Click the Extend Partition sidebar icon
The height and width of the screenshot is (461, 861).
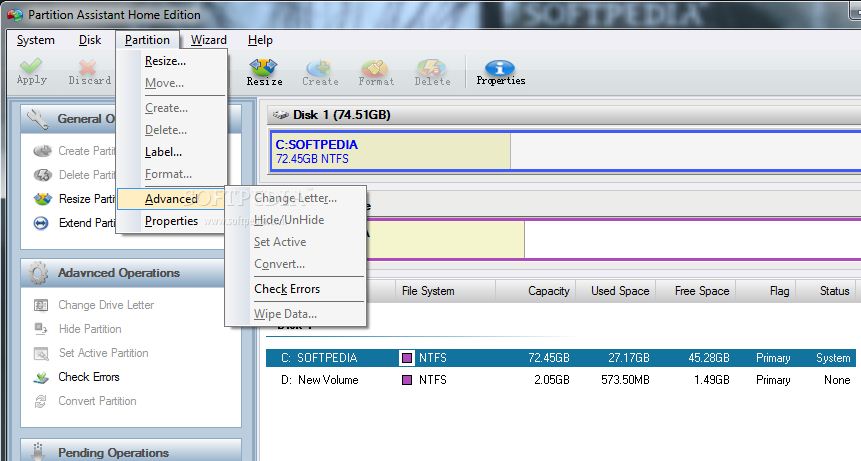[x=41, y=223]
